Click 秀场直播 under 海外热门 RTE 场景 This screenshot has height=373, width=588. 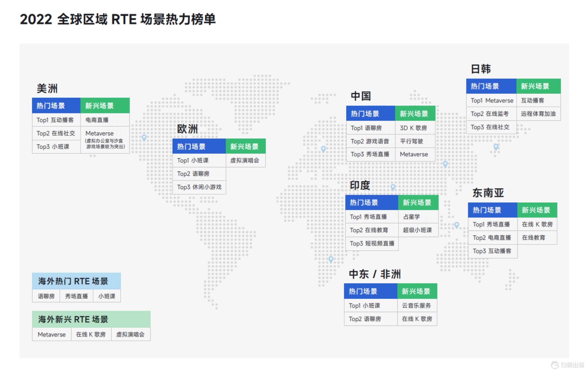[x=76, y=296]
